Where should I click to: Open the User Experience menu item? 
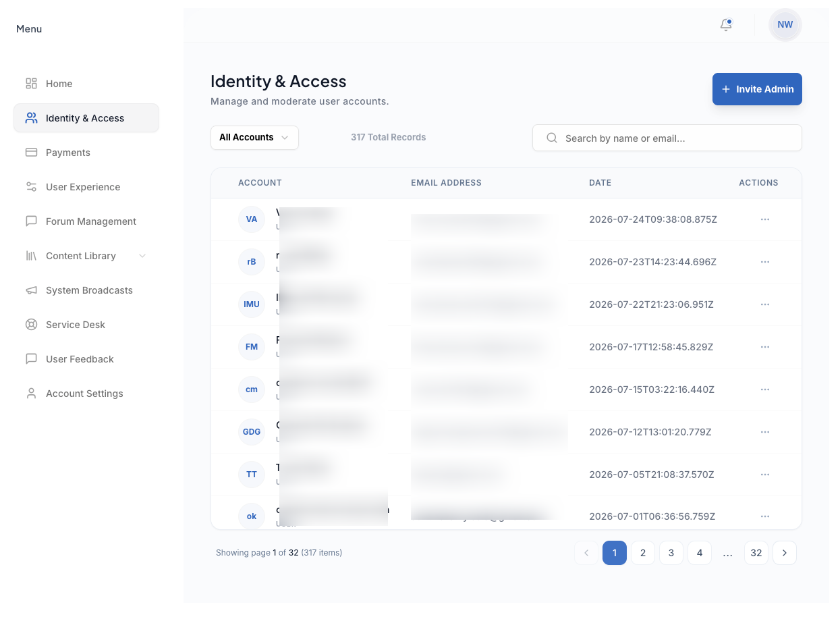tap(86, 187)
